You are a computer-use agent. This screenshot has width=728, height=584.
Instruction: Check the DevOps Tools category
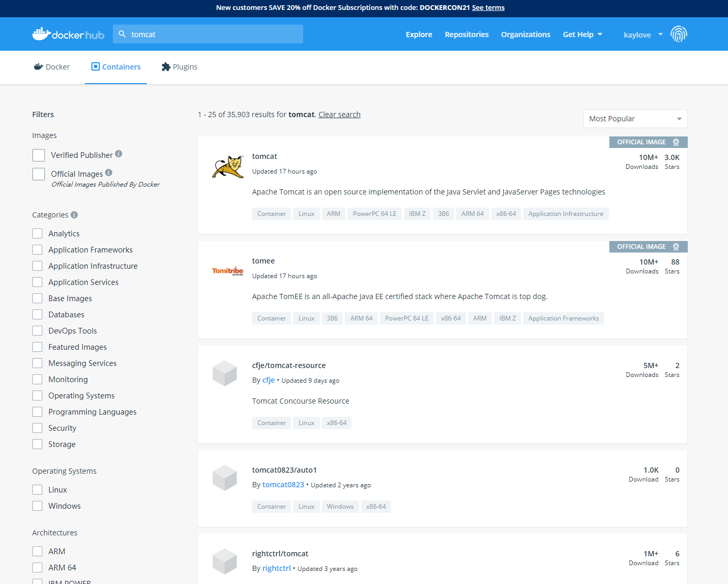pyautogui.click(x=38, y=330)
